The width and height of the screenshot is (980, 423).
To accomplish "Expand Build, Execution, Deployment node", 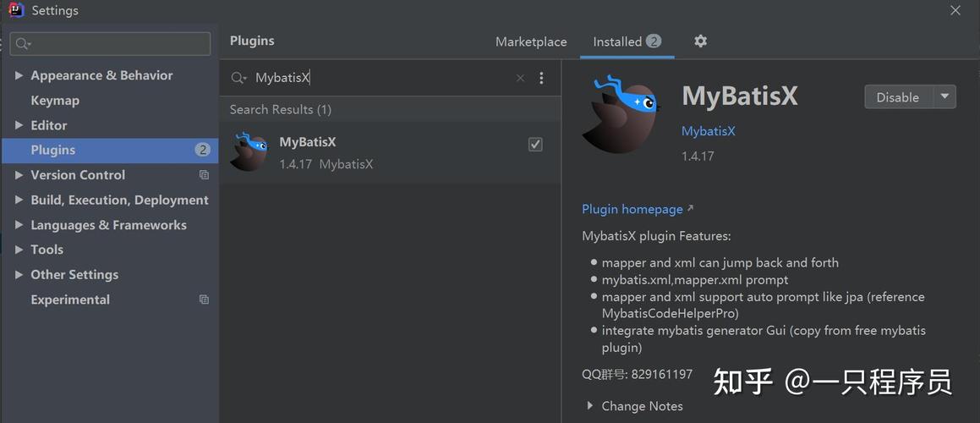I will click(x=19, y=201).
